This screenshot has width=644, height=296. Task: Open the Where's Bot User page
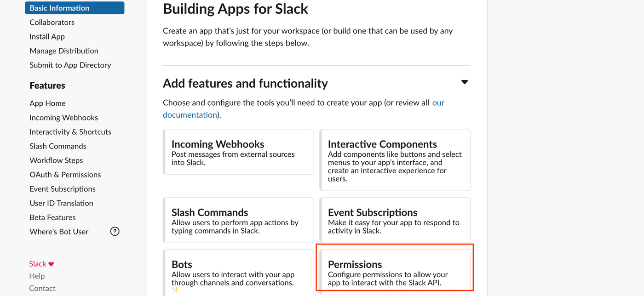[58, 231]
